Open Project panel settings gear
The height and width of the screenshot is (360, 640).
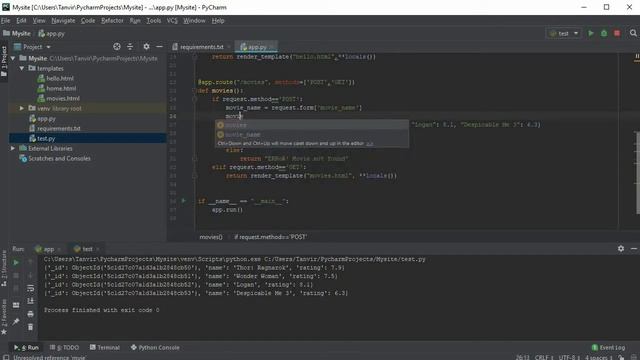pos(146,47)
